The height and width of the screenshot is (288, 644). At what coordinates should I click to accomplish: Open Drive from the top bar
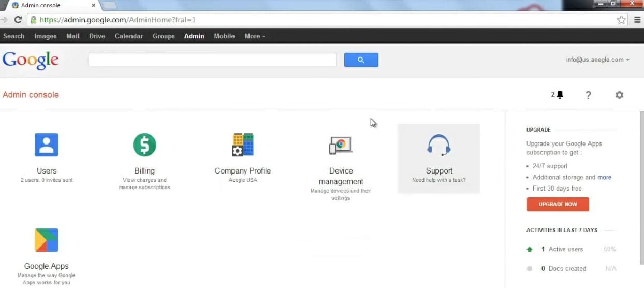(x=97, y=36)
